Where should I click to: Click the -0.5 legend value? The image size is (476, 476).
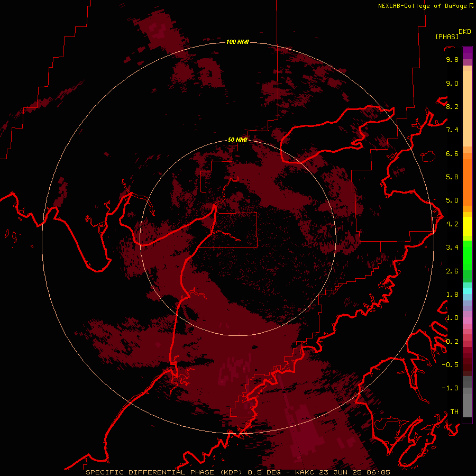point(450,365)
